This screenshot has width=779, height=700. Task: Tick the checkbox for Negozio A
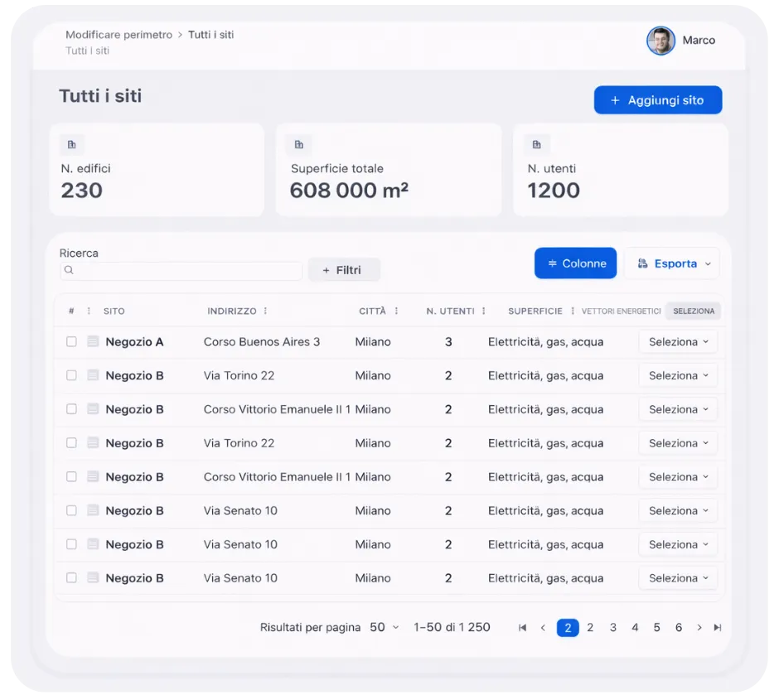point(71,342)
